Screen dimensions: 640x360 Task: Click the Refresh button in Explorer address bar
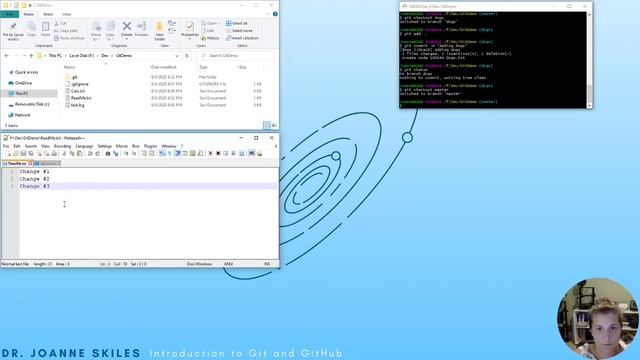(x=187, y=56)
